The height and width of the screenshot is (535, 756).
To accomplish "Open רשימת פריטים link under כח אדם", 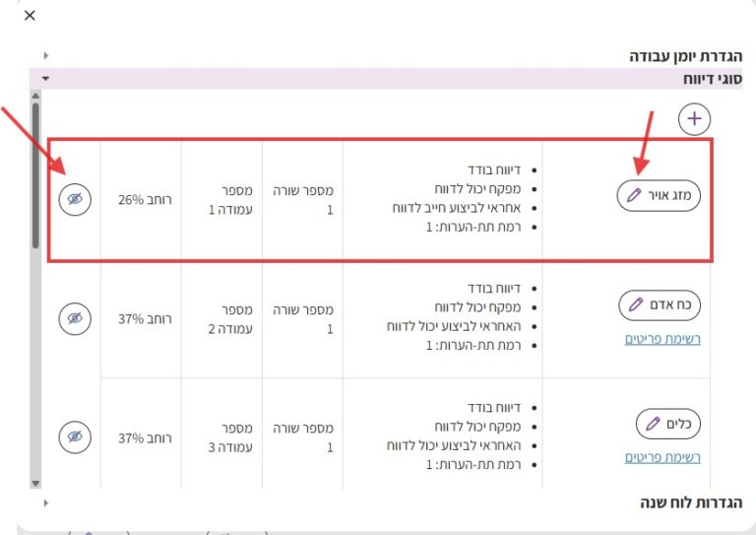I will 662,339.
